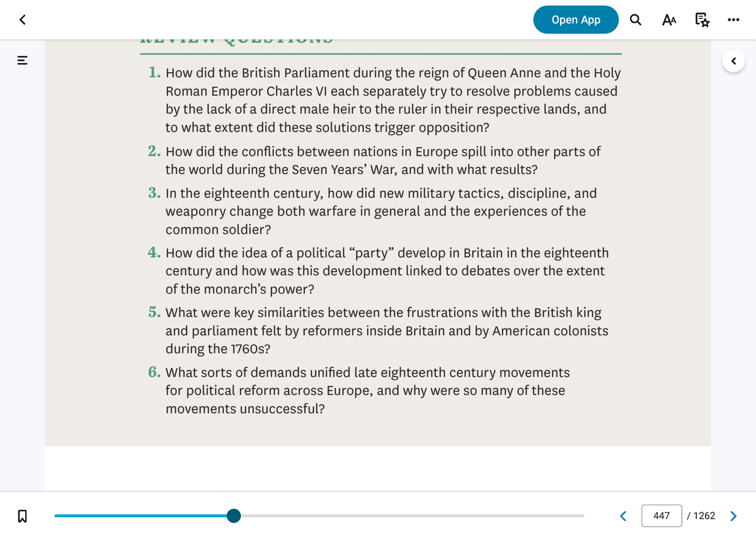The height and width of the screenshot is (540, 756).
Task: Click review question 6 about political reform
Action: tap(364, 390)
